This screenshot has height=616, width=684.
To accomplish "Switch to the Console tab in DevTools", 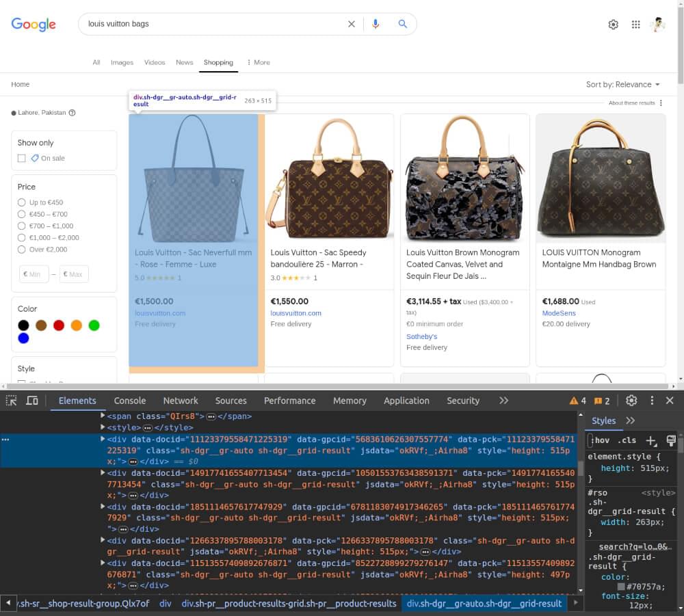I will [129, 401].
